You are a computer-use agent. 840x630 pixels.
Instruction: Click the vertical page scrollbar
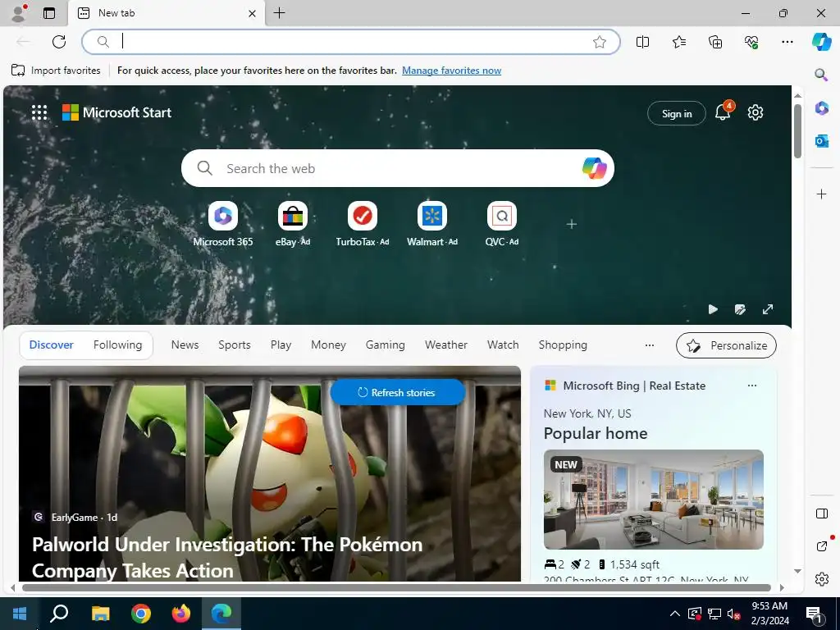tap(797, 130)
